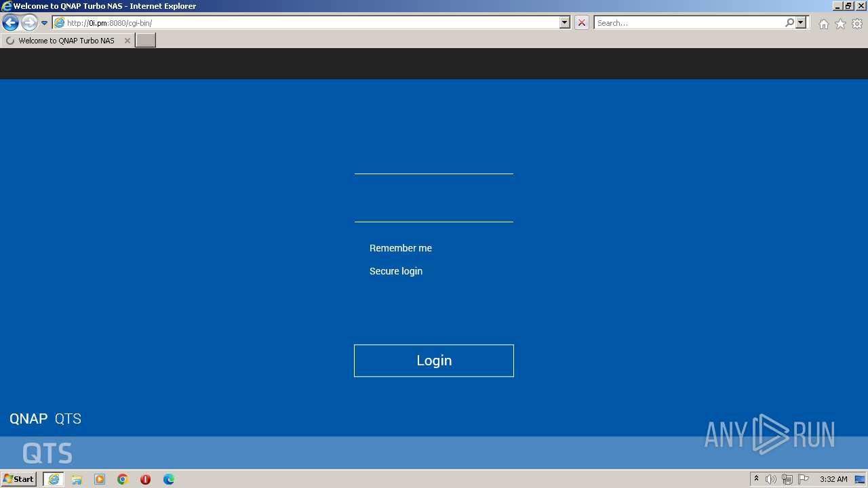Screen dimensions: 868x488
Task: Open a new blank tab
Action: pos(146,41)
